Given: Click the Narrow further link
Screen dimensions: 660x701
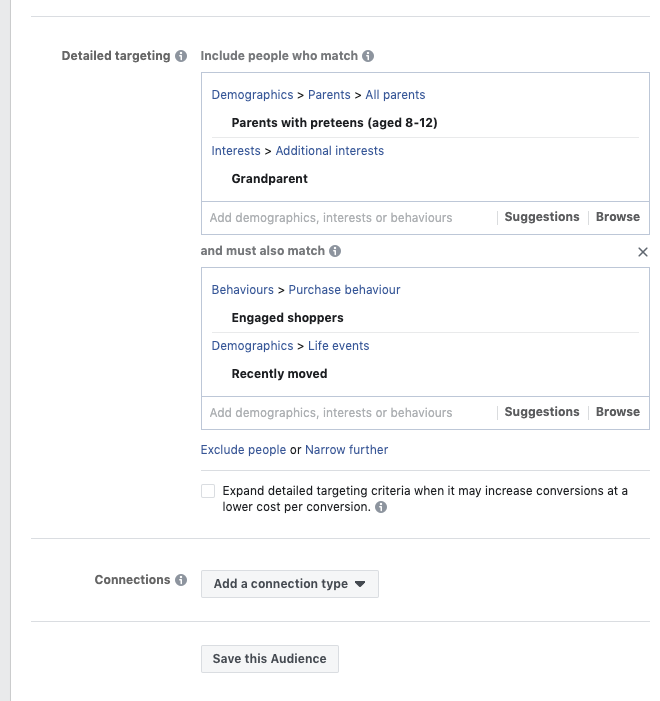Looking at the screenshot, I should (x=347, y=450).
